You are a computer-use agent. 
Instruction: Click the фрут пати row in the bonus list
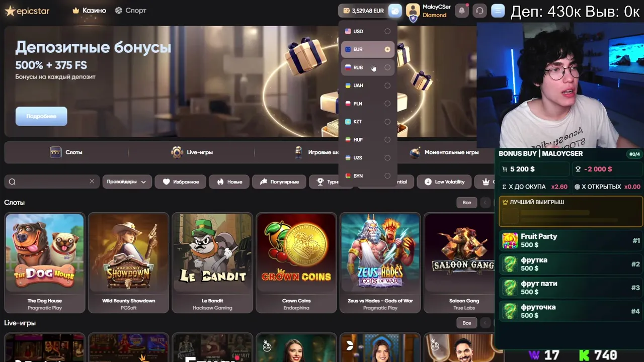pos(571,288)
